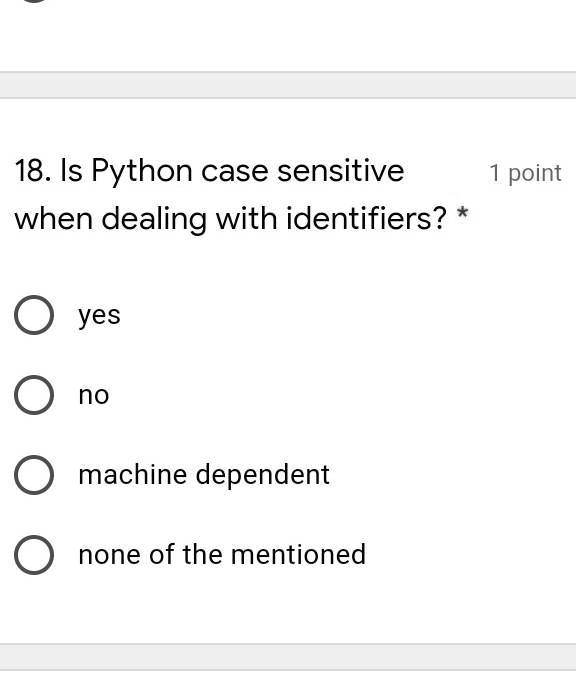
Task: Click the word "mentioned" in the last option
Action: point(299,554)
